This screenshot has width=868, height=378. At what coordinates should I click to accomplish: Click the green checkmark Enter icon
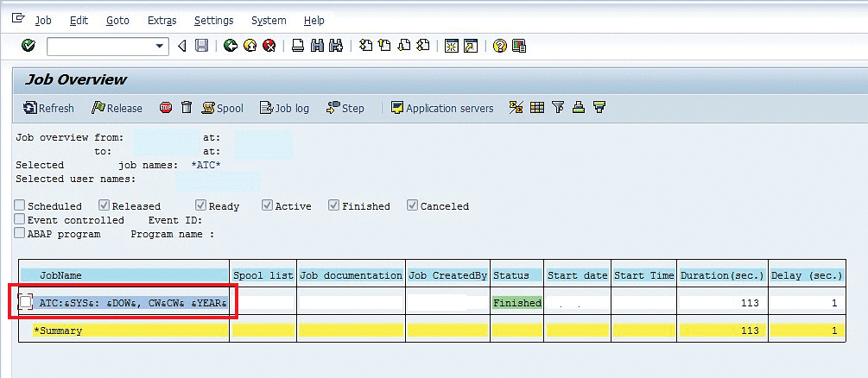[29, 46]
